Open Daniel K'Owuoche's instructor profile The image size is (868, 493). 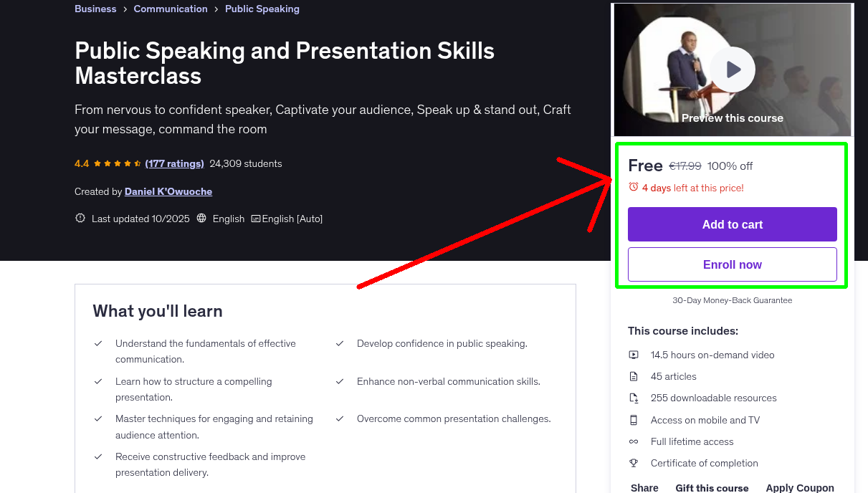tap(168, 191)
